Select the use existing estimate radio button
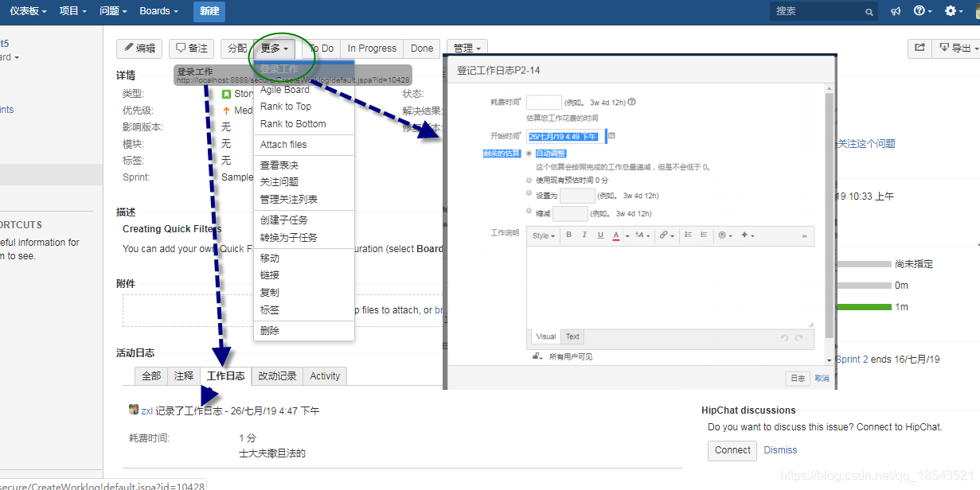 529,181
